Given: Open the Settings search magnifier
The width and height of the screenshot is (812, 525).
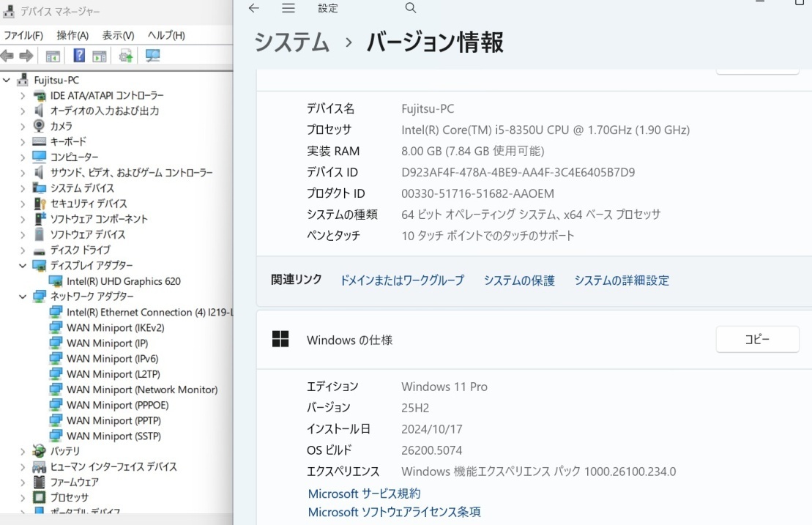Looking at the screenshot, I should (x=410, y=8).
